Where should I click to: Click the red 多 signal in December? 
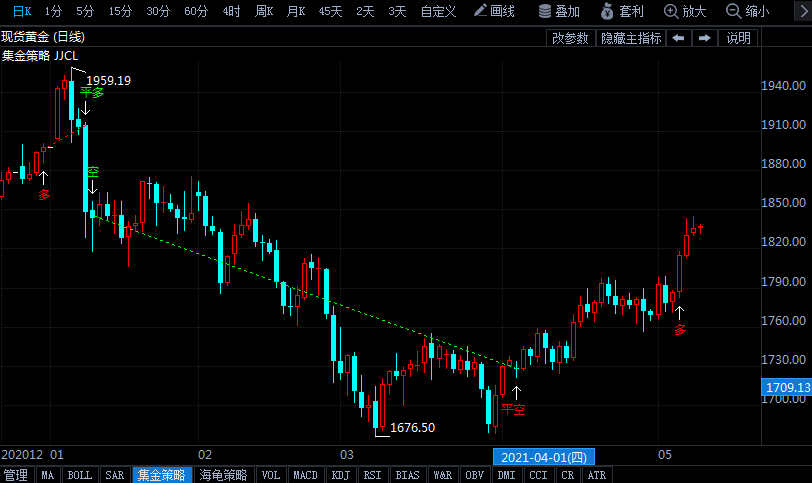point(44,195)
